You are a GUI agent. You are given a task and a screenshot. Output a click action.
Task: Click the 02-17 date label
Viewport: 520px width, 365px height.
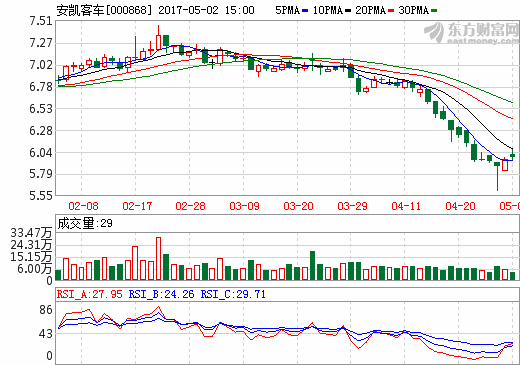tap(137, 206)
